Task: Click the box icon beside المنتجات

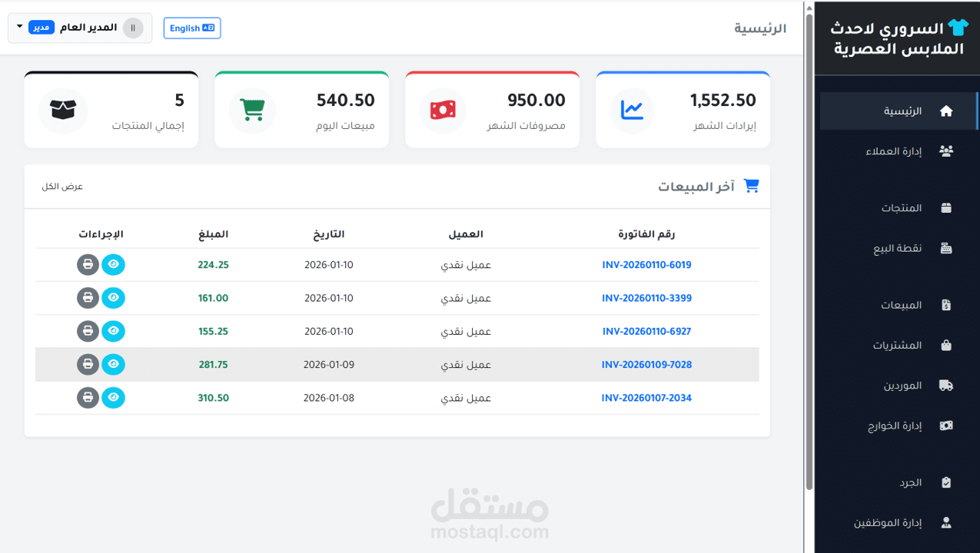Action: 946,208
